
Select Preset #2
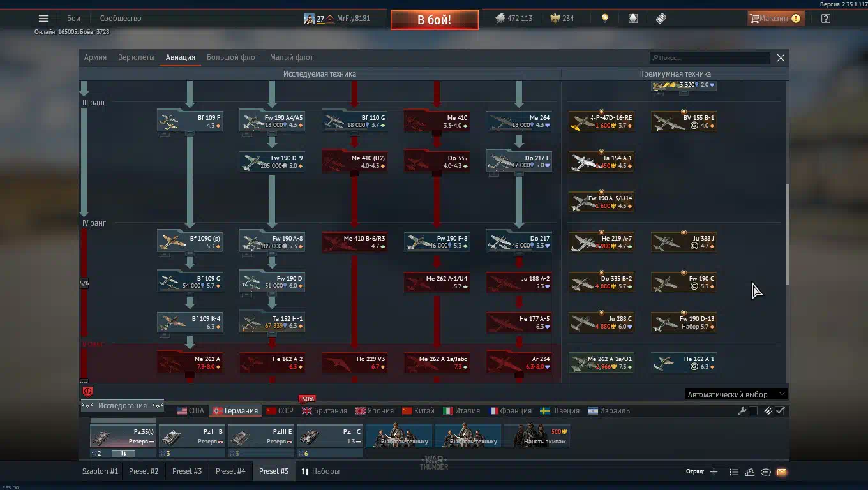point(144,471)
